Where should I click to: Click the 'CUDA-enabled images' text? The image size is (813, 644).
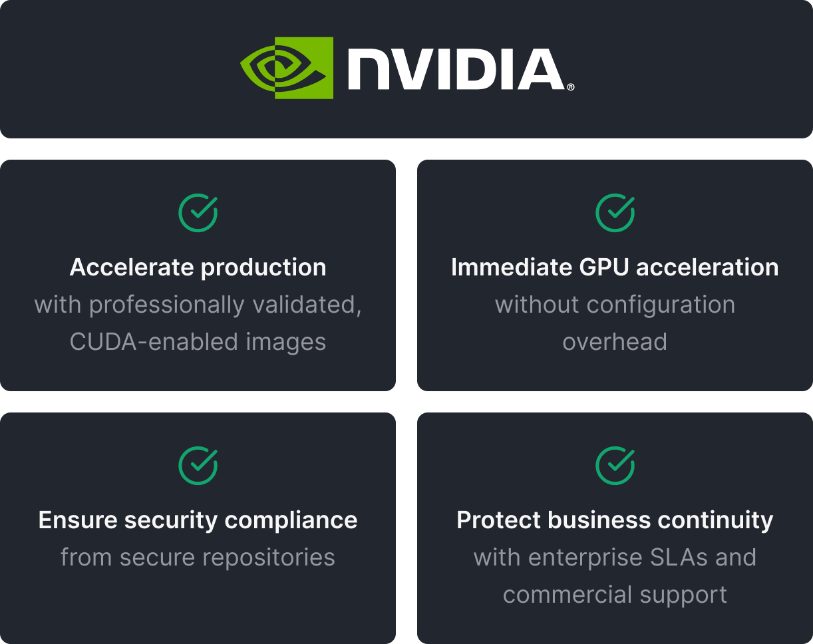pyautogui.click(x=198, y=342)
